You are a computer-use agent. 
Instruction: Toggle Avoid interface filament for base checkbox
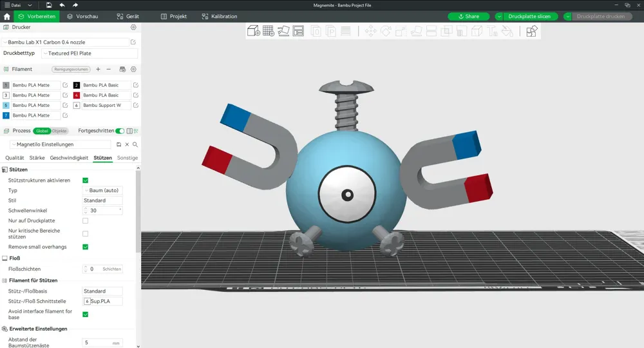(x=86, y=314)
